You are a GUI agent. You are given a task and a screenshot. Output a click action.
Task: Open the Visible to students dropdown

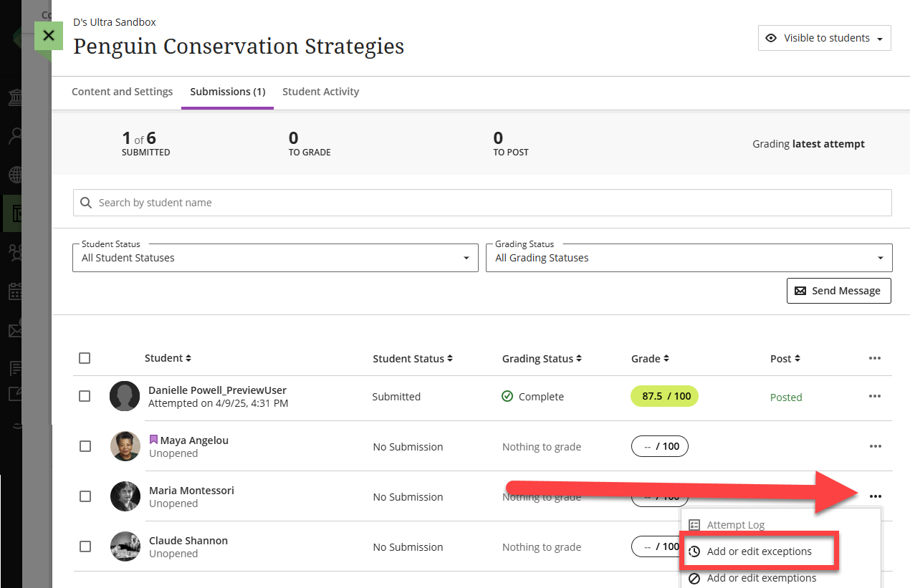pos(824,38)
